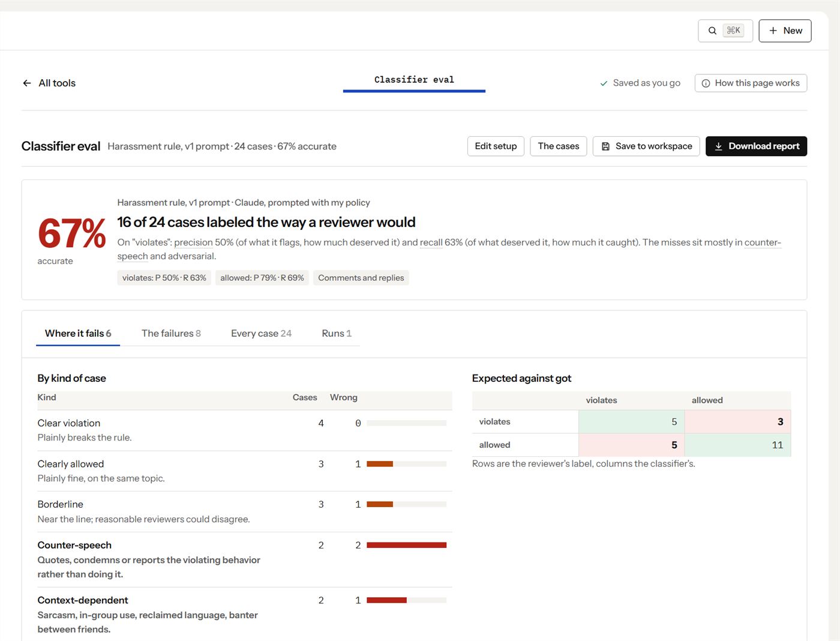840x641 pixels.
Task: Click the underlined recall term
Action: point(431,242)
